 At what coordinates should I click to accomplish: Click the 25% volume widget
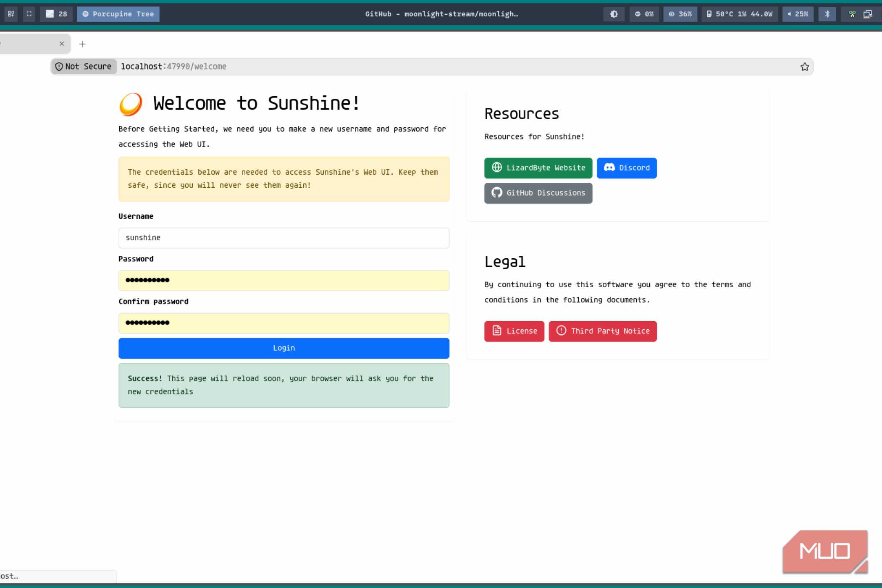pyautogui.click(x=798, y=14)
